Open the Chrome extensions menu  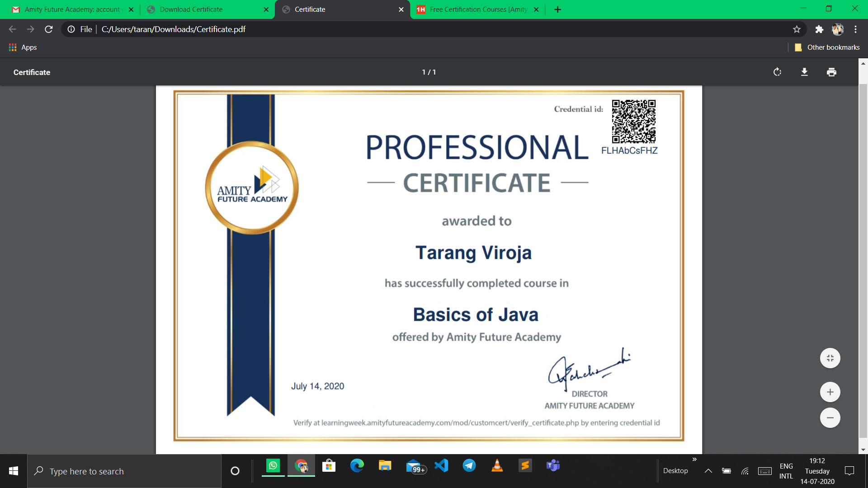click(x=819, y=29)
